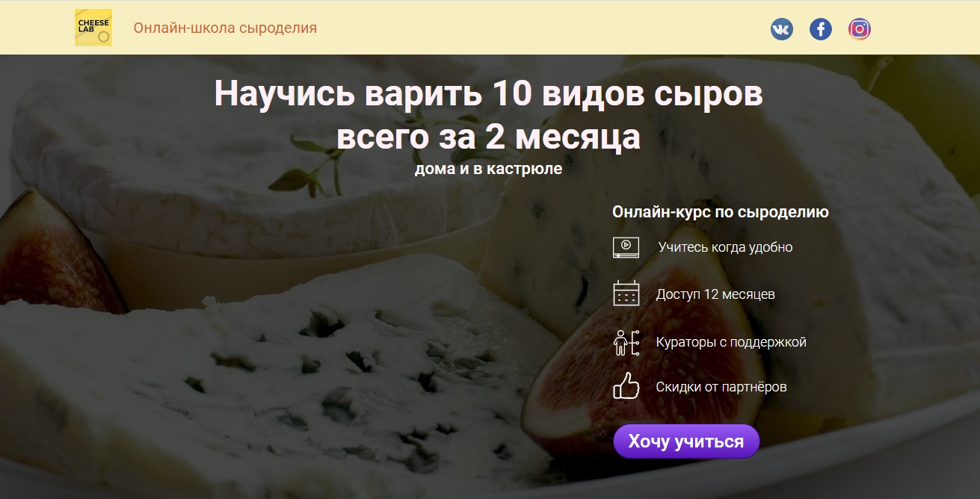Open the VK social page icon
Viewport: 980px width, 499px height.
click(781, 29)
